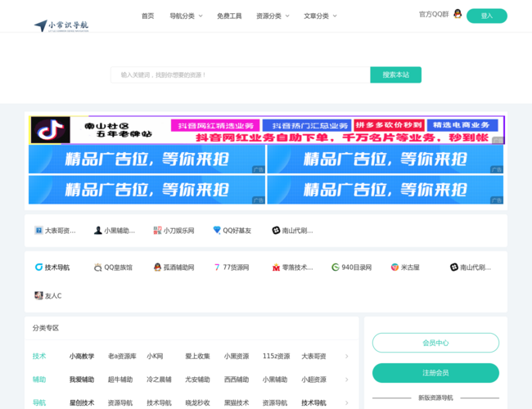Expand the 文章分类 dropdown menu
This screenshot has height=409, width=532.
320,16
